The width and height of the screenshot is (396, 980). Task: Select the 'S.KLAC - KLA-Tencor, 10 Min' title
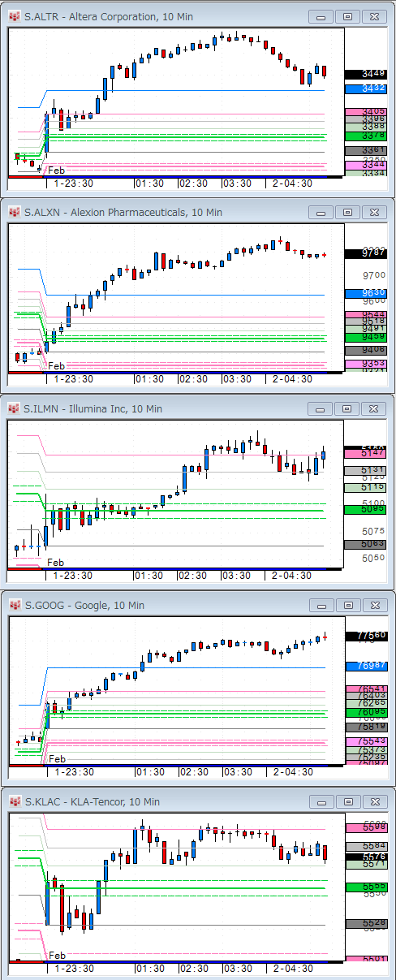click(x=92, y=802)
